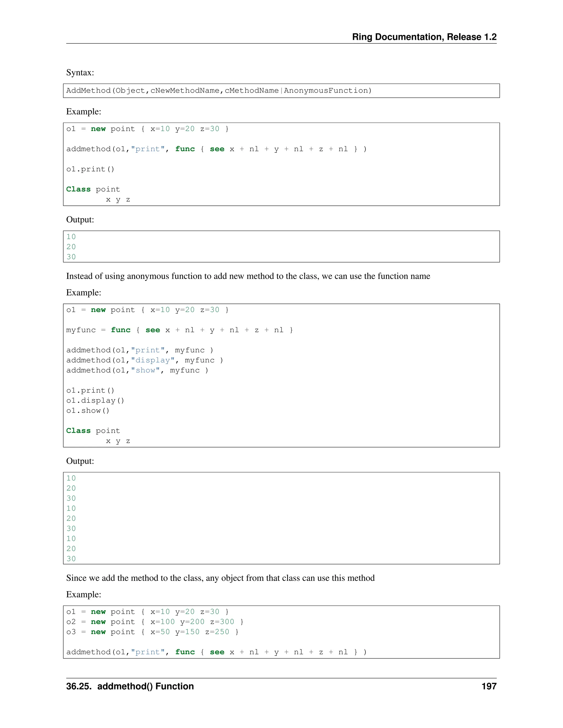Click 'o1.print()' in the first code box
This screenshot has height=728, width=563.
tap(90, 169)
